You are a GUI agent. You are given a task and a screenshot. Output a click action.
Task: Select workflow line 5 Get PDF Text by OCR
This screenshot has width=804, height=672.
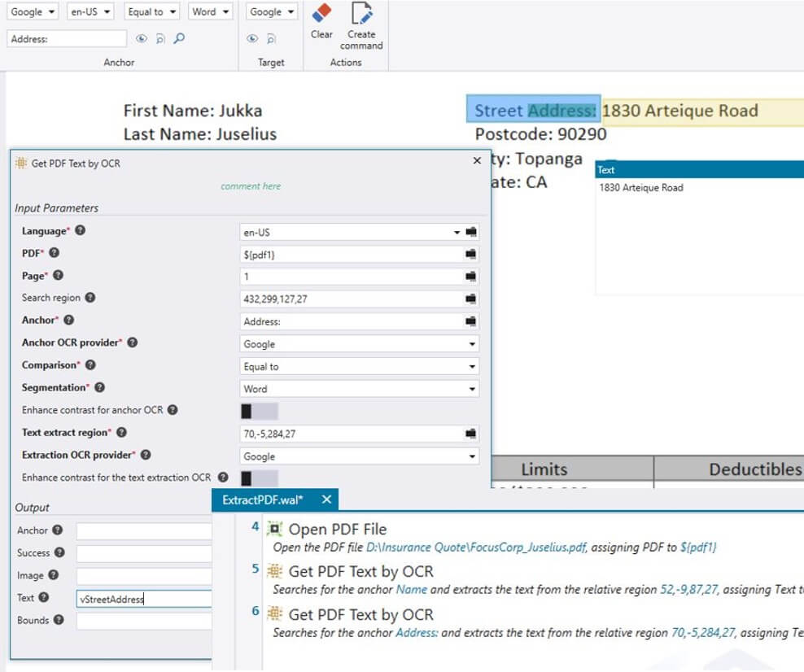[361, 571]
